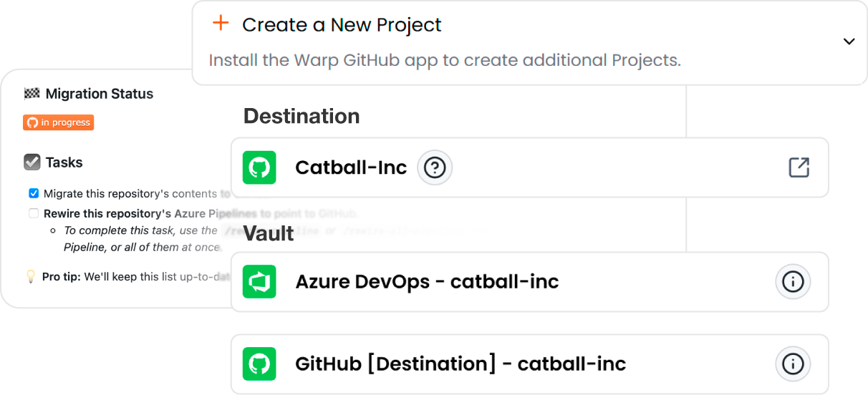Check Rewire this repository's Azure Pipelines checkbox
The height and width of the screenshot is (395, 868).
point(34,213)
